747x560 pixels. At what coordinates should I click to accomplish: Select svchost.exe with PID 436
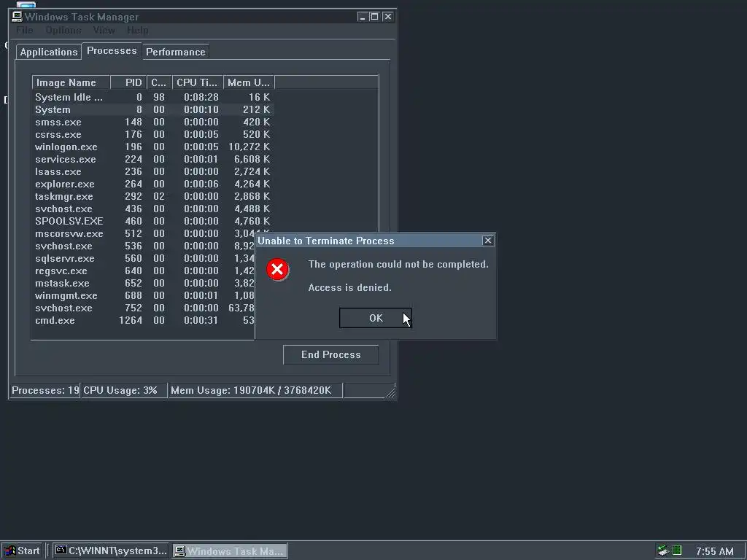[x=153, y=209]
